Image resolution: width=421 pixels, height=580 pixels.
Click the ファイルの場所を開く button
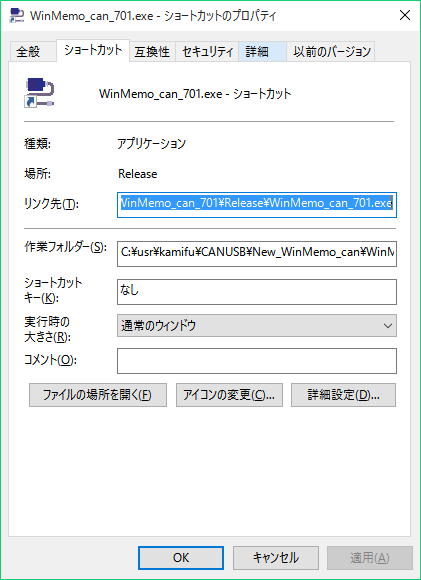pos(98,395)
